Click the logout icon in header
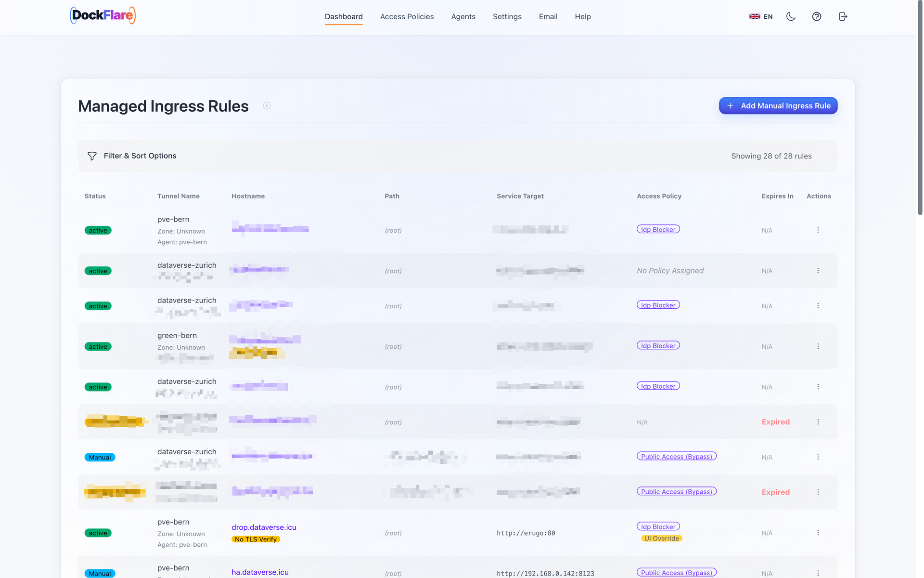This screenshot has height=578, width=924. pyautogui.click(x=843, y=16)
